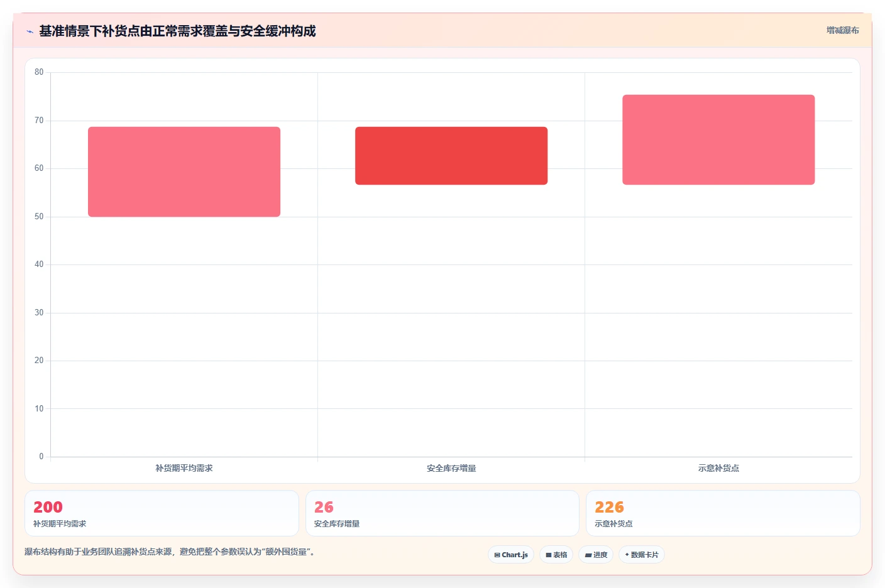Screen dimensions: 885x588
Task: Click the footnote starting with 瀑布结构有助于
Action: pos(170,552)
